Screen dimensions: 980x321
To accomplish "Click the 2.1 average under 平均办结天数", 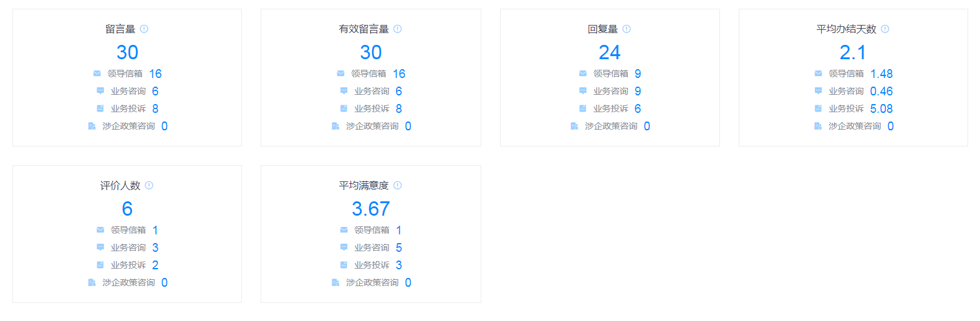I will coord(852,52).
